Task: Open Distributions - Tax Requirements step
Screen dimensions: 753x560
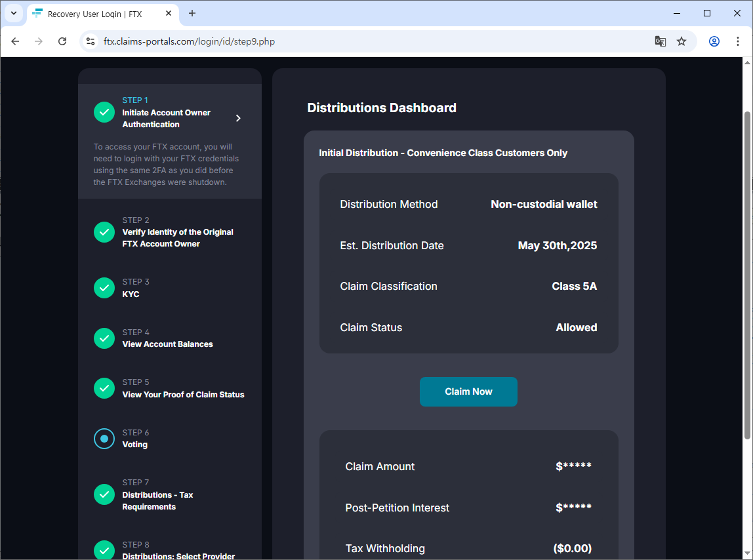Action: pyautogui.click(x=157, y=500)
